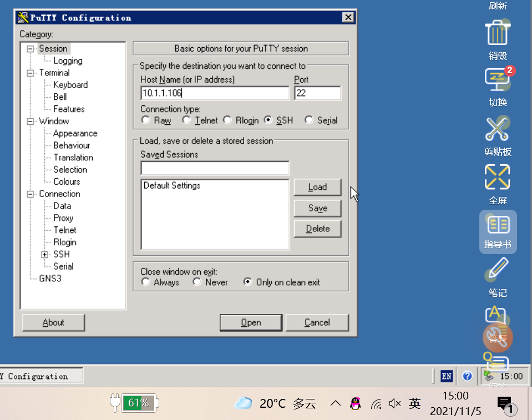Click the Host Name input field
This screenshot has height=420, width=532.
click(x=215, y=93)
